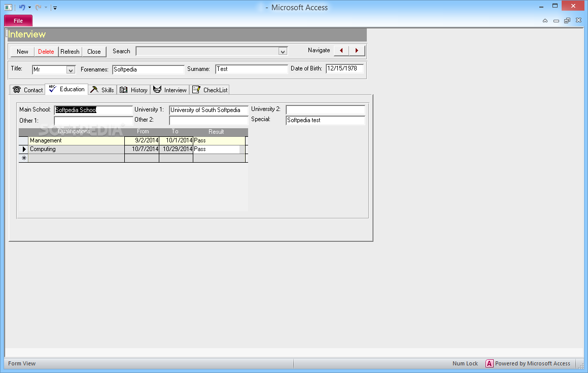This screenshot has width=588, height=373.
Task: Click the face icon on Interview tab
Action: (x=157, y=90)
